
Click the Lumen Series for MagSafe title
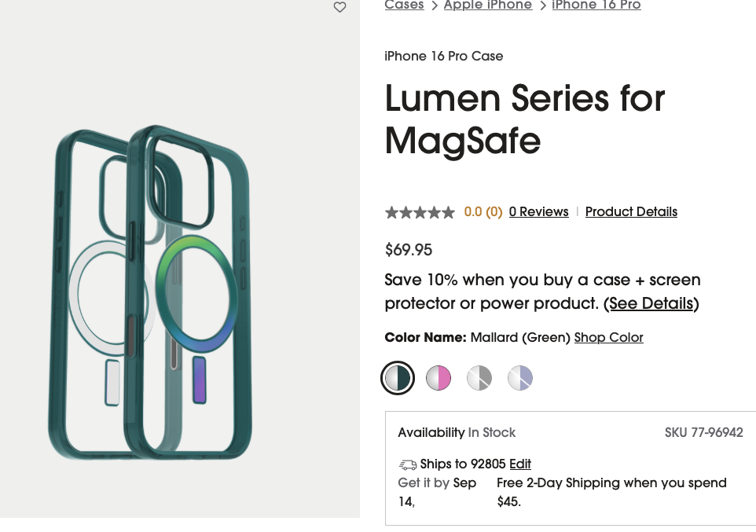pos(524,119)
